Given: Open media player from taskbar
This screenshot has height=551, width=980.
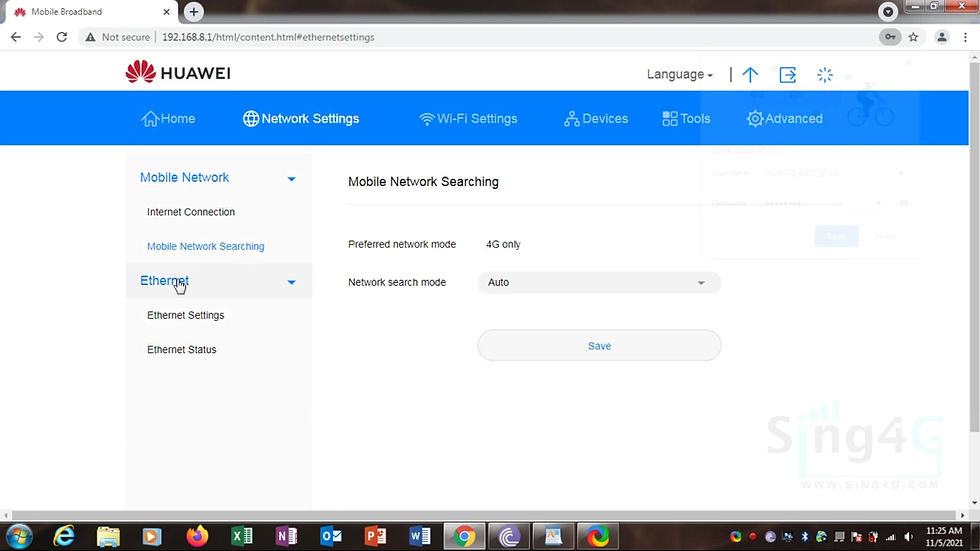Looking at the screenshot, I should coord(152,536).
